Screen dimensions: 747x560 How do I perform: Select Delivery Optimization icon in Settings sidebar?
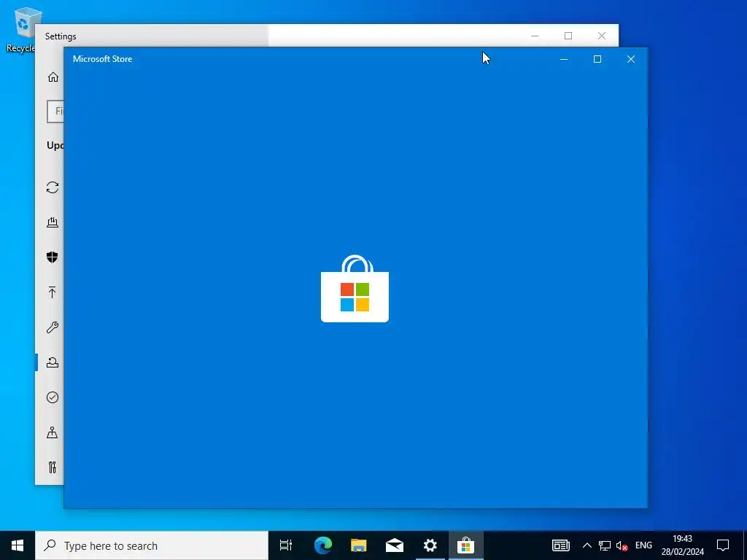pyautogui.click(x=53, y=222)
